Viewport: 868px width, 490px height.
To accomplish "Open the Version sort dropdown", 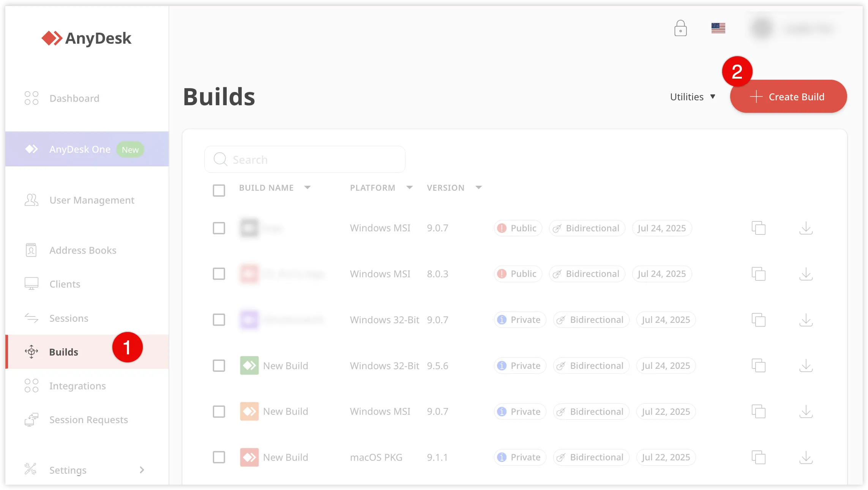I will click(478, 187).
